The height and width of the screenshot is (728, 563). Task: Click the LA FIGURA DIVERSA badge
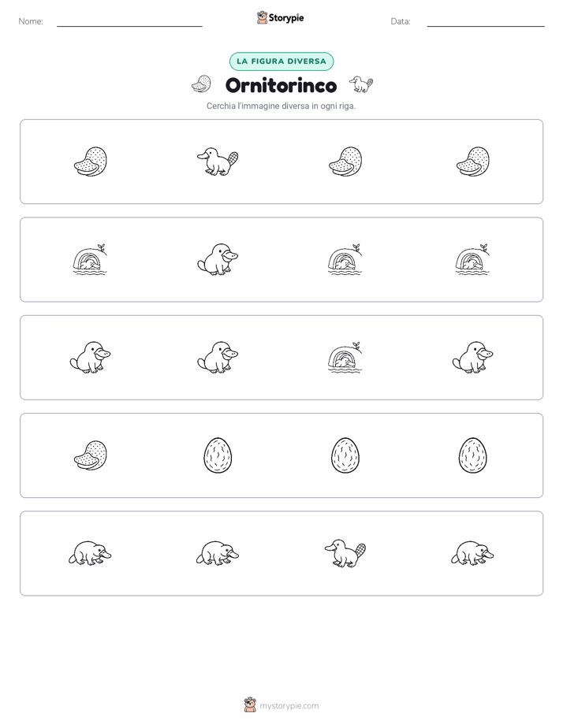(x=281, y=61)
